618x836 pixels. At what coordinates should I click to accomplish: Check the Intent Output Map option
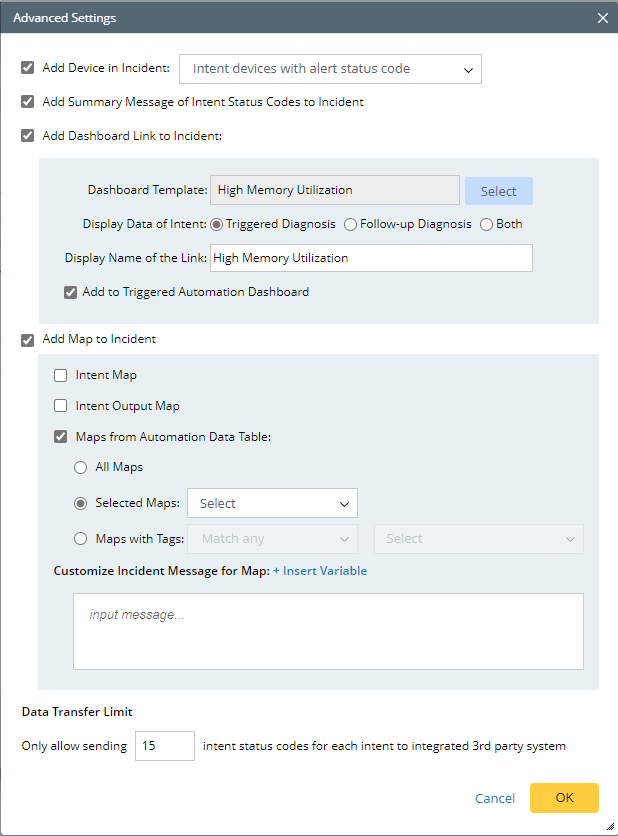(x=61, y=406)
